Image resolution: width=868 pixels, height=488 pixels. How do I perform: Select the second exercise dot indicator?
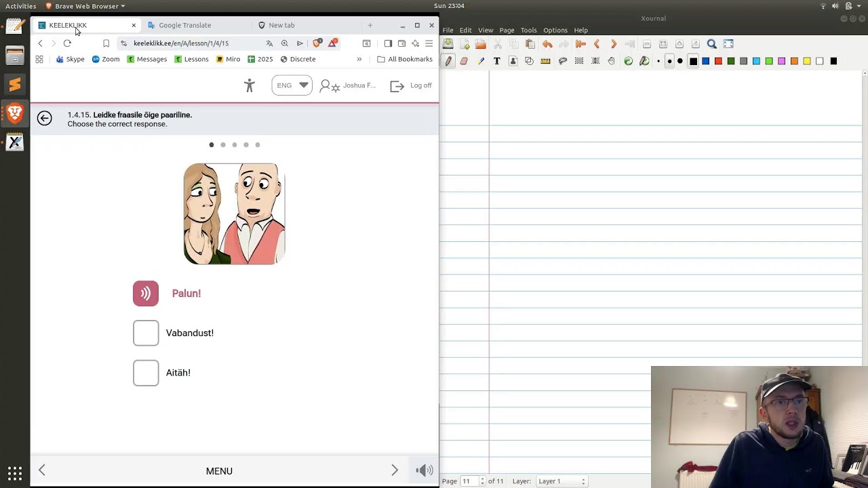223,145
